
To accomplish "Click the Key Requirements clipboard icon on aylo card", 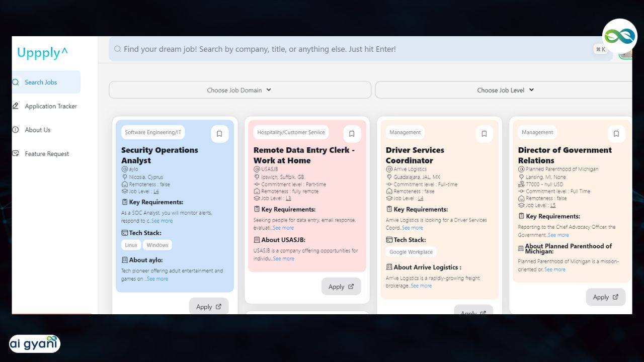I will point(125,202).
